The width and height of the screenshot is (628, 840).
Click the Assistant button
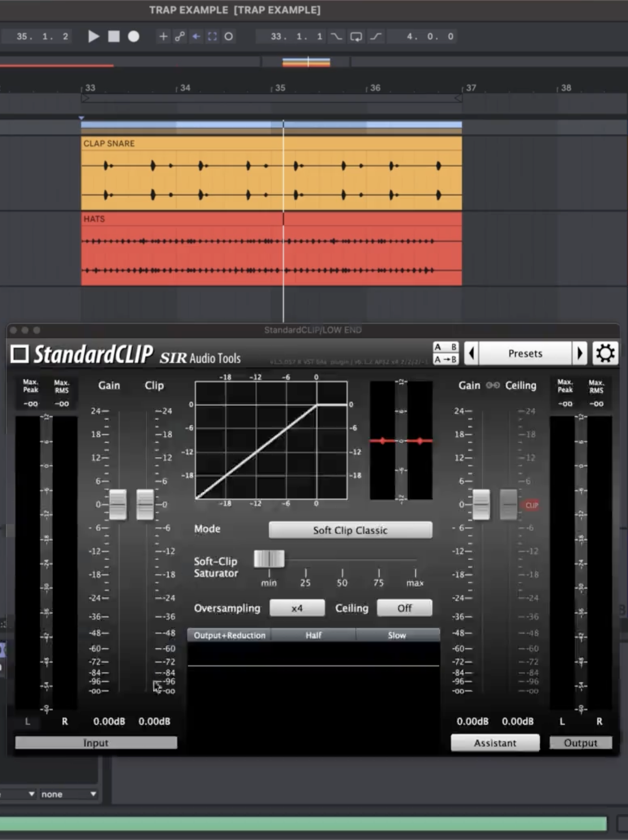[495, 743]
